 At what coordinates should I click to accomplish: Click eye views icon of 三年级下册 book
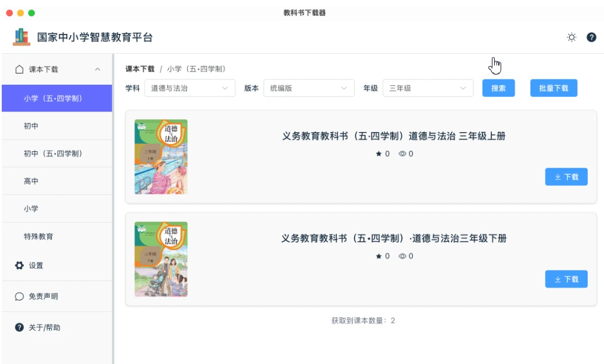click(x=402, y=256)
